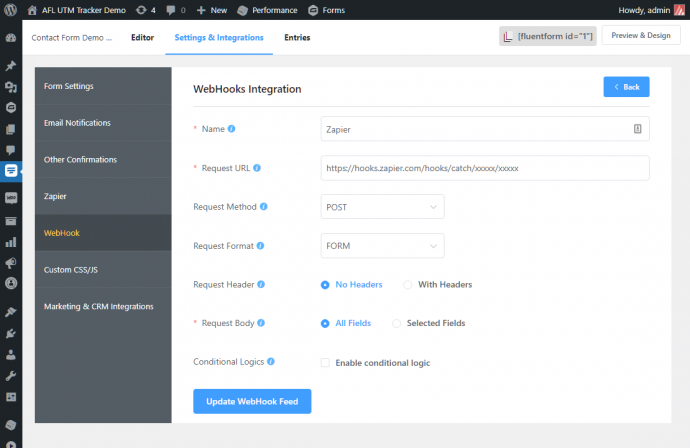Open the Settings sliders sidebar icon
Viewport: 690px width, 448px height.
(x=11, y=397)
